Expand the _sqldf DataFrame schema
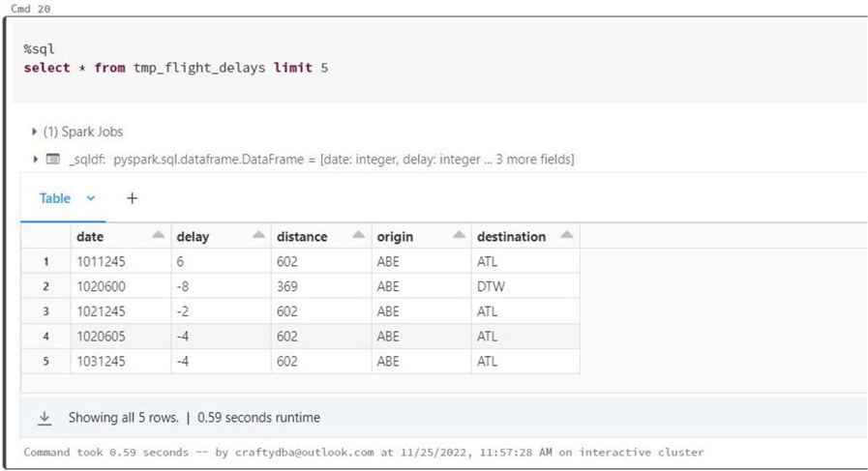Viewport: 868px width, 471px height. (x=36, y=159)
